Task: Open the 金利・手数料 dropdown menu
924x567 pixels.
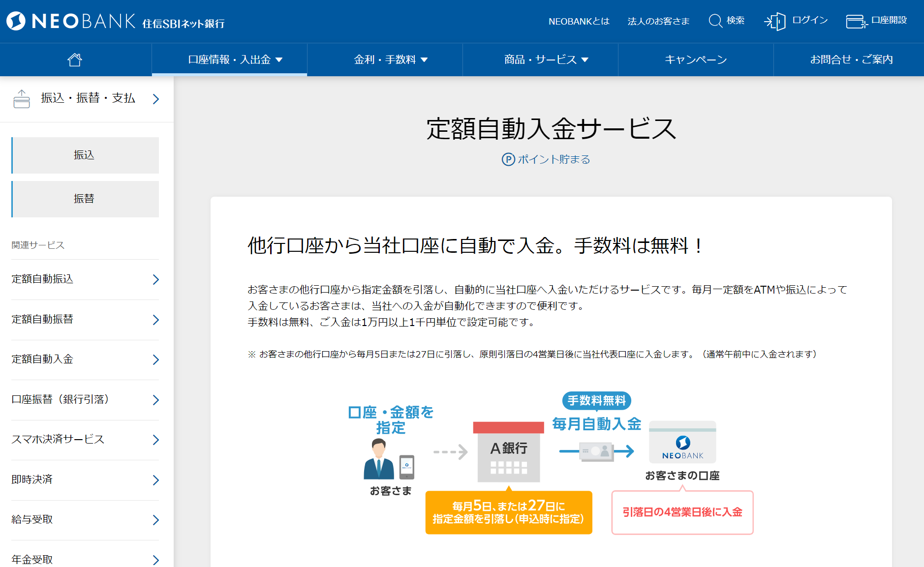Action: (x=390, y=60)
